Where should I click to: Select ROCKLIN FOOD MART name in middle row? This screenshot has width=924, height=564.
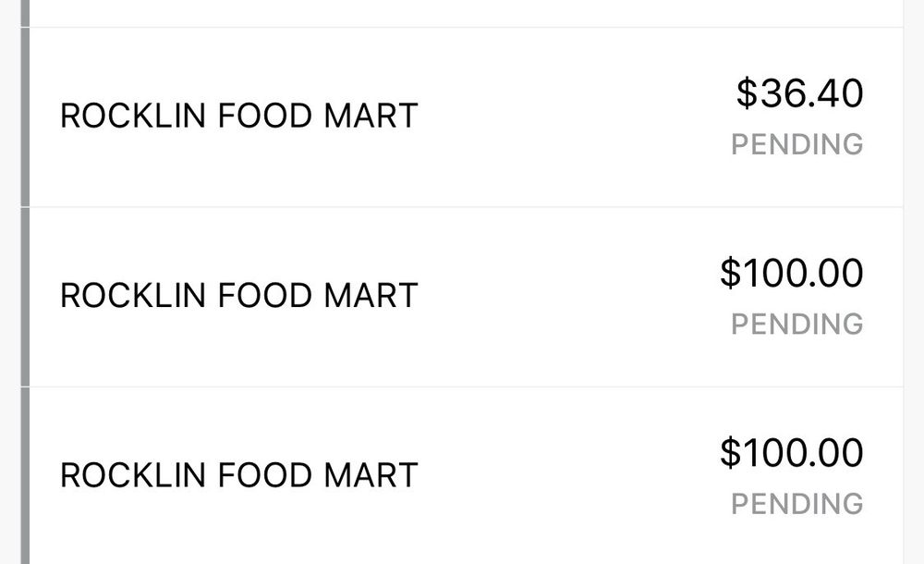point(238,296)
